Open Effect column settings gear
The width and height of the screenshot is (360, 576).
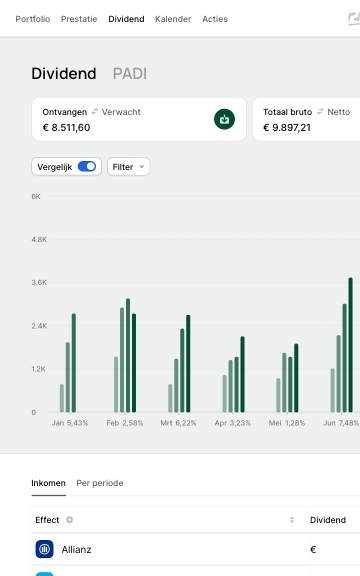[x=69, y=520]
